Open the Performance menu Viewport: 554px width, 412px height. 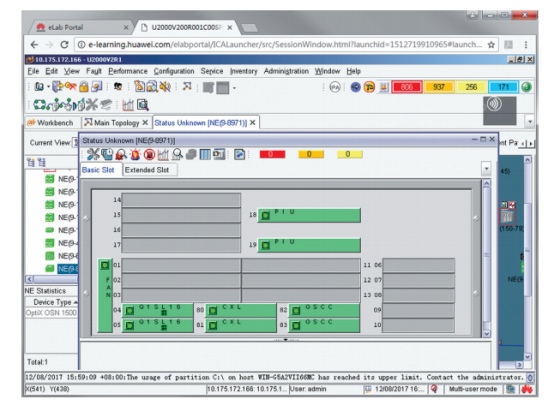128,71
